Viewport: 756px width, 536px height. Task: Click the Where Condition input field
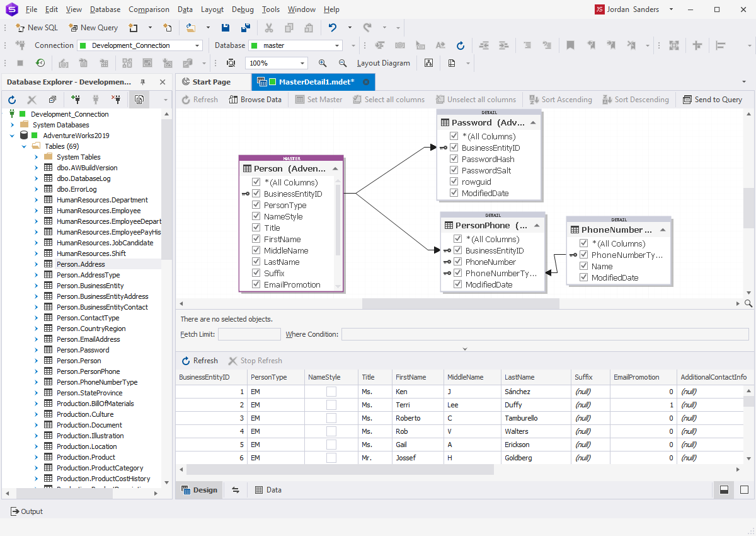546,334
